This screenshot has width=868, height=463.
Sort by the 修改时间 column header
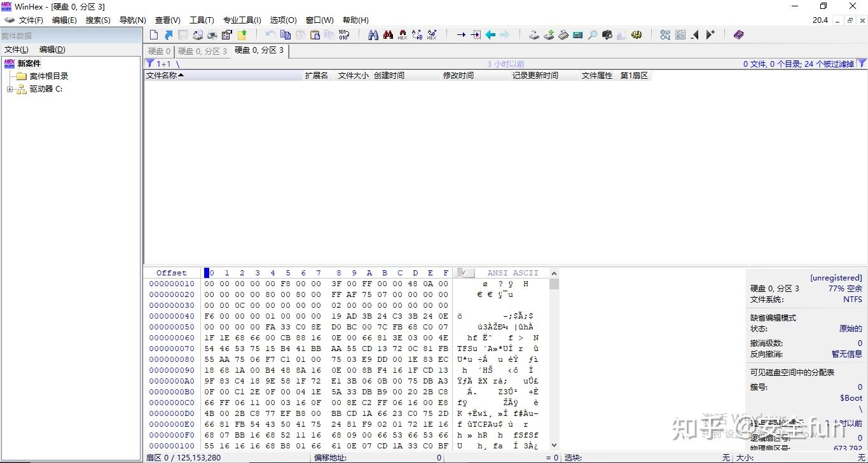pyautogui.click(x=476, y=76)
